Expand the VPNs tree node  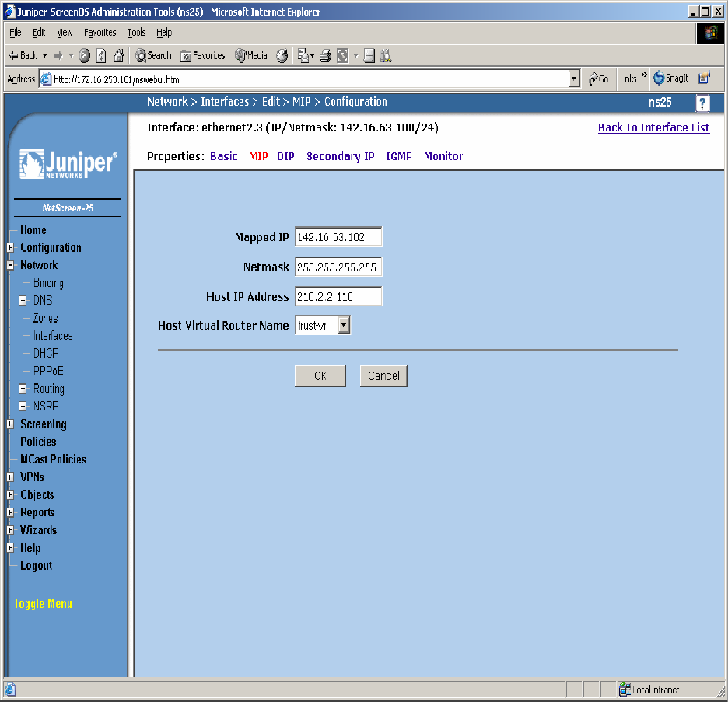[10, 477]
